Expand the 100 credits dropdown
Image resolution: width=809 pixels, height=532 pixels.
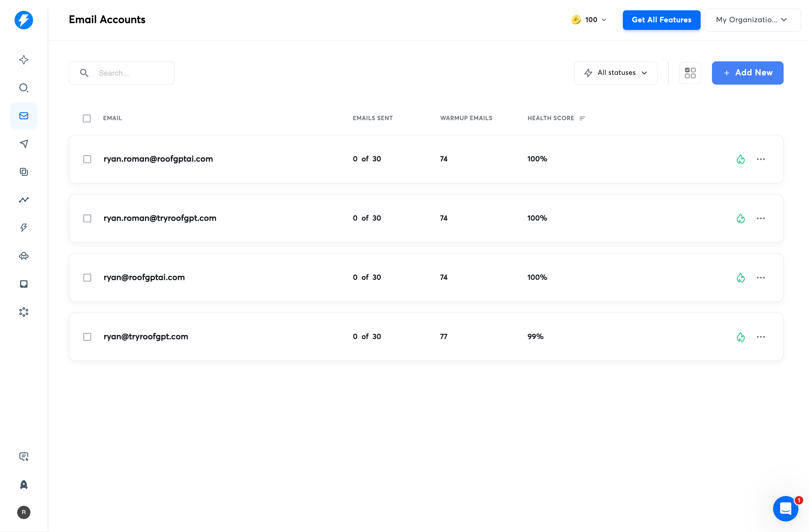point(589,20)
